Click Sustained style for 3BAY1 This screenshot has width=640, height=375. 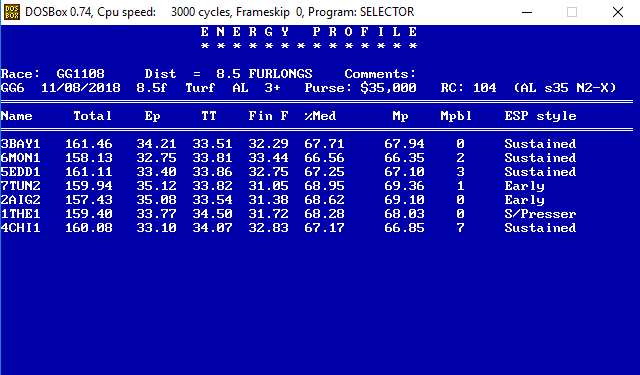pyautogui.click(x=540, y=144)
